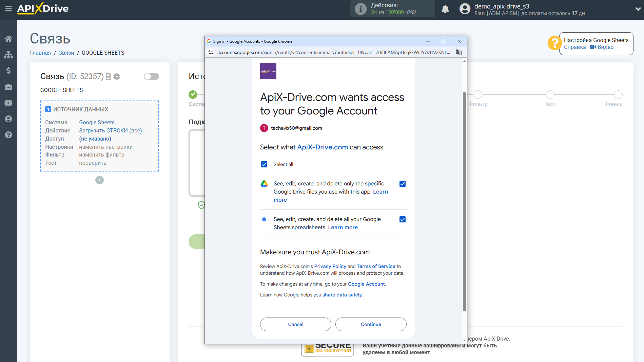
Task: Click the home icon in sidebar
Action: [x=8, y=39]
